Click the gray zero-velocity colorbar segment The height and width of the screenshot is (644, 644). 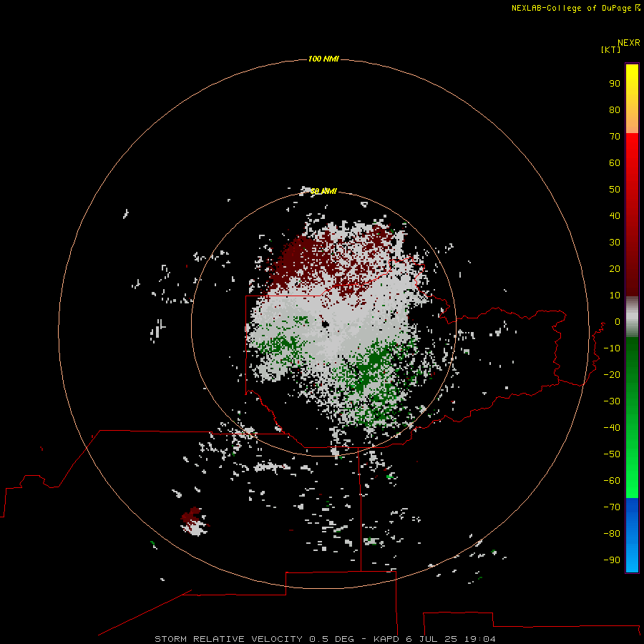pos(632,317)
